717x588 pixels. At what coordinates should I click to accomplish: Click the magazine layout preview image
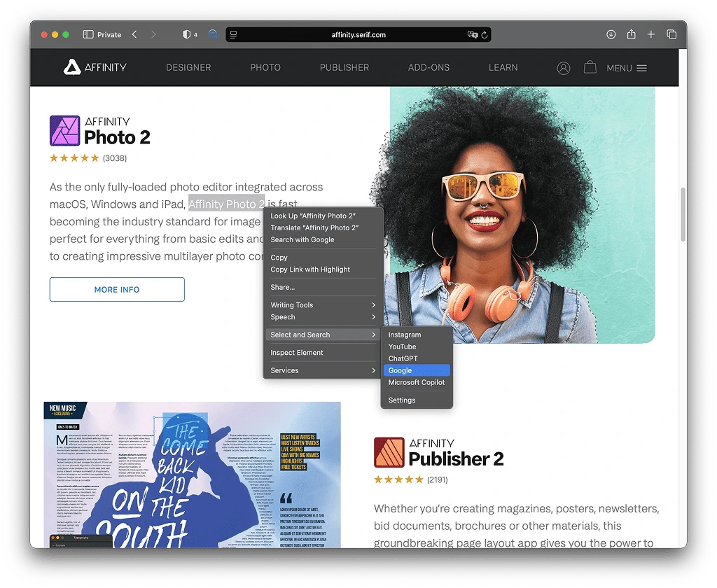[192, 475]
